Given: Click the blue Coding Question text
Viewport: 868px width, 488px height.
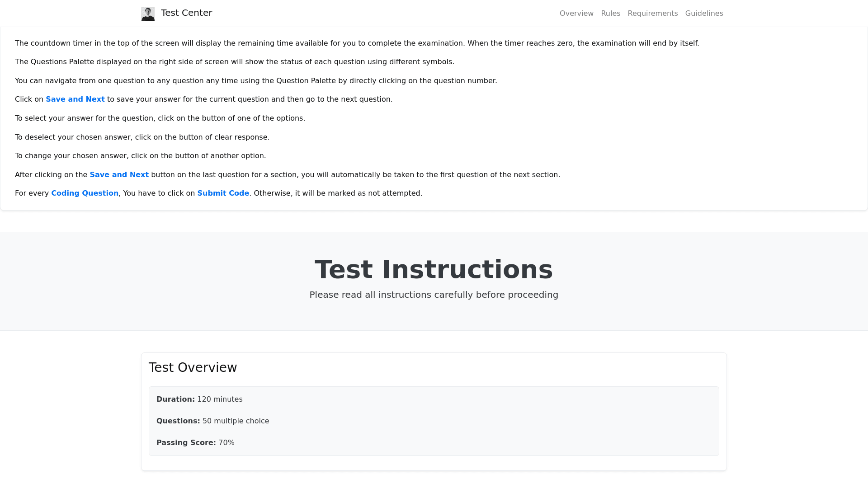Looking at the screenshot, I should tap(85, 193).
